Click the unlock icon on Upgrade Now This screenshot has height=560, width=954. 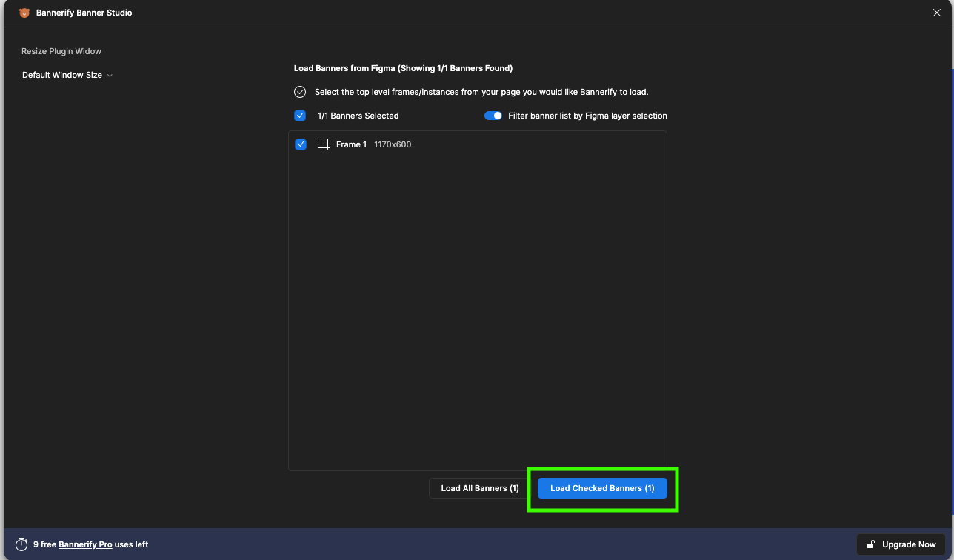pyautogui.click(x=872, y=544)
